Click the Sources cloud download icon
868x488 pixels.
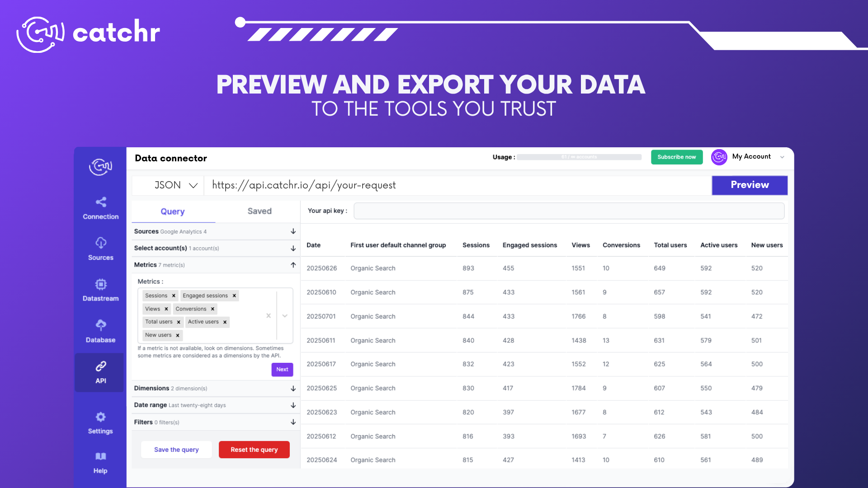101,243
